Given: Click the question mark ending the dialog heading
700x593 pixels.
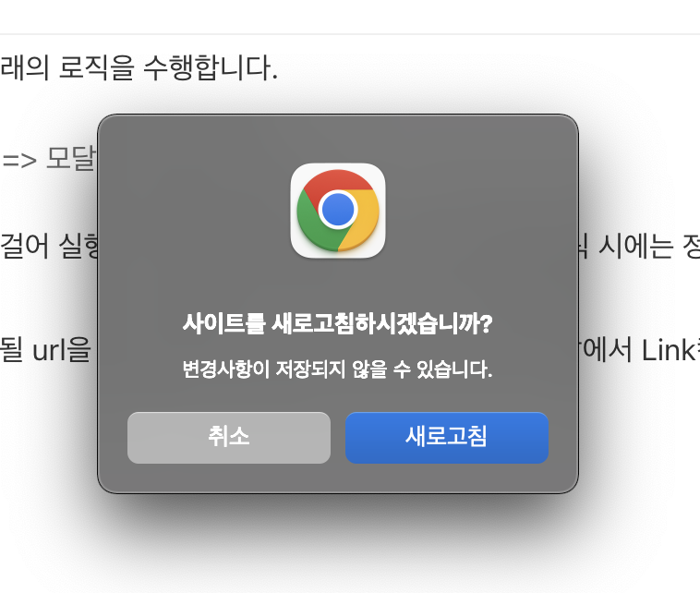Looking at the screenshot, I should [x=487, y=323].
